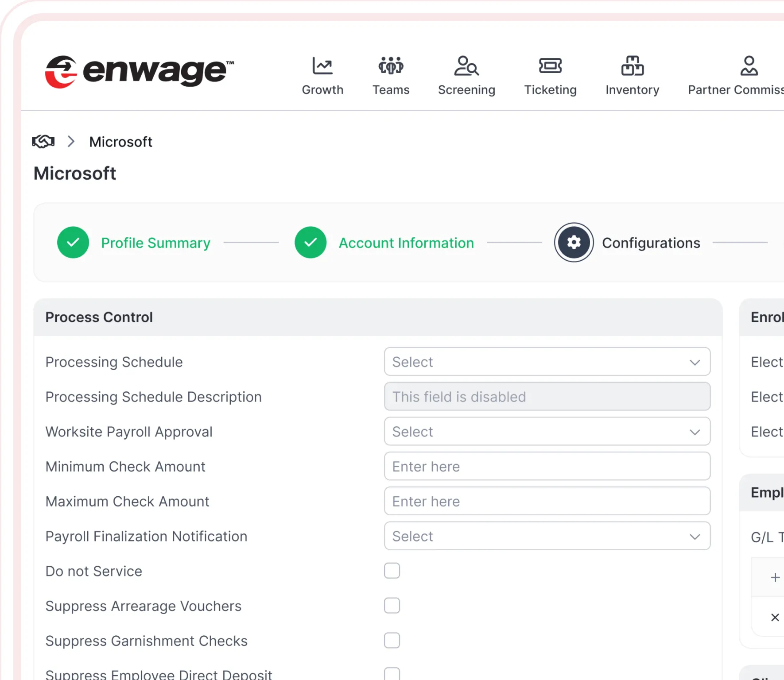Enable the Do not Service checkbox
This screenshot has height=680, width=784.
click(392, 571)
